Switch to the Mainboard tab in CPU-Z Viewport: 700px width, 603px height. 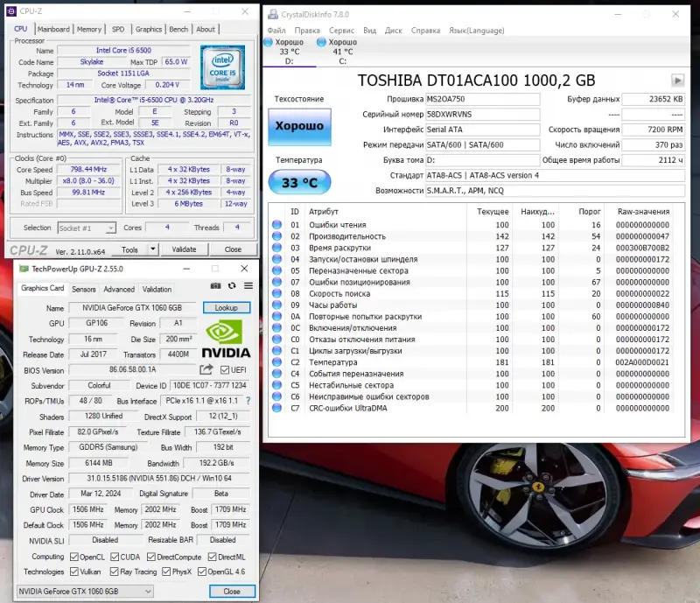point(53,29)
